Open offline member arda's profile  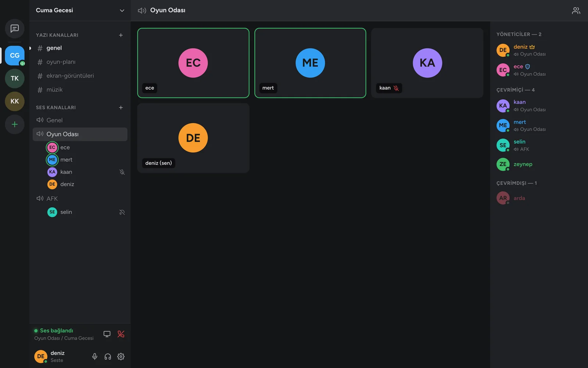click(x=539, y=198)
